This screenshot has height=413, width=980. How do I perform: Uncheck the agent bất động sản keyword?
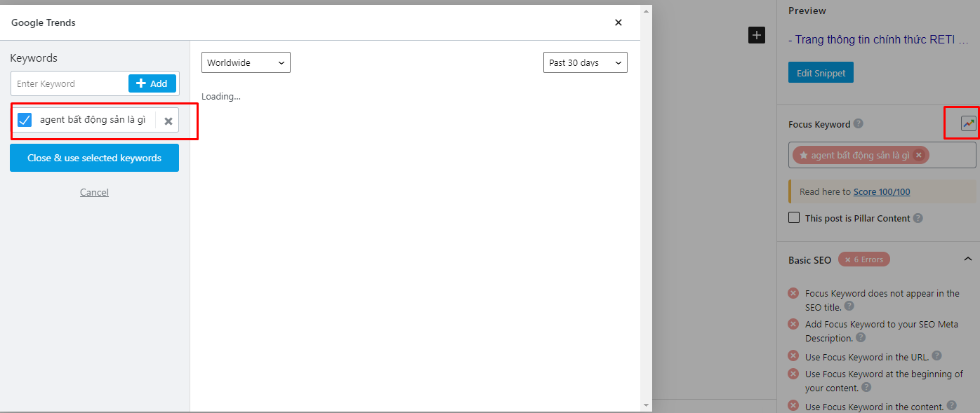(x=25, y=120)
